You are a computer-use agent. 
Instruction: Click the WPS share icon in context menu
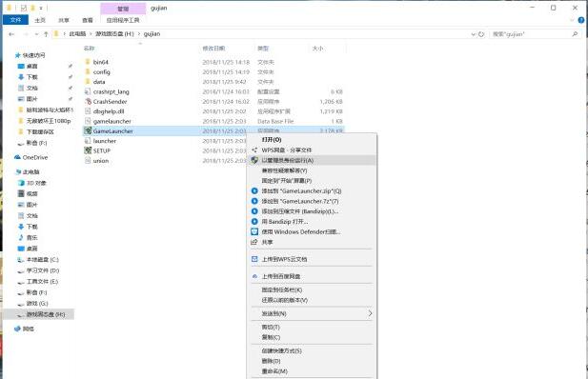(254, 150)
